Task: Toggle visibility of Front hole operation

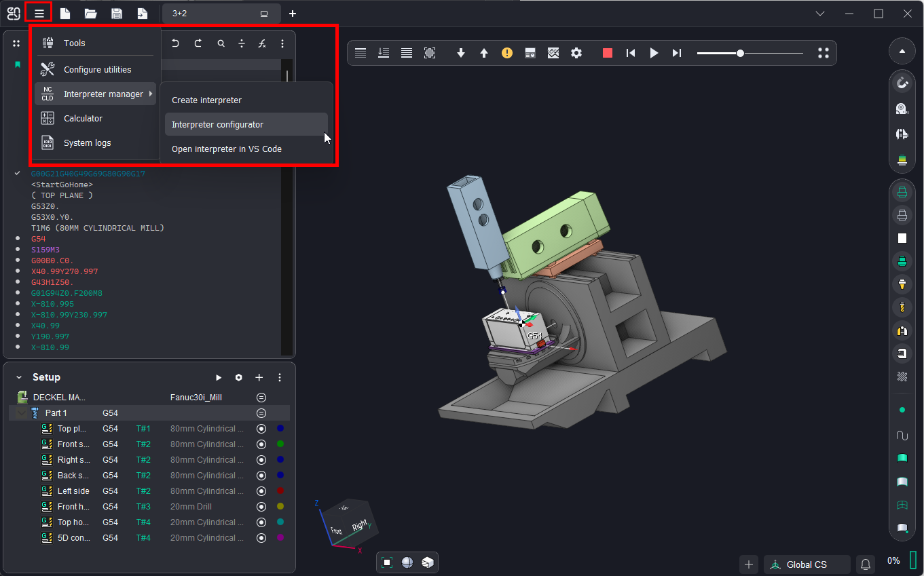Action: (x=261, y=507)
